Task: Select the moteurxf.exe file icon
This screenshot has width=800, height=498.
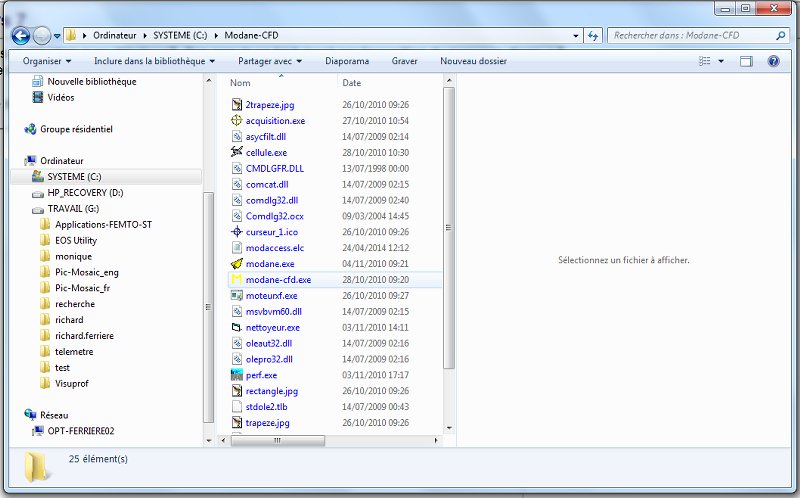Action: pyautogui.click(x=237, y=295)
